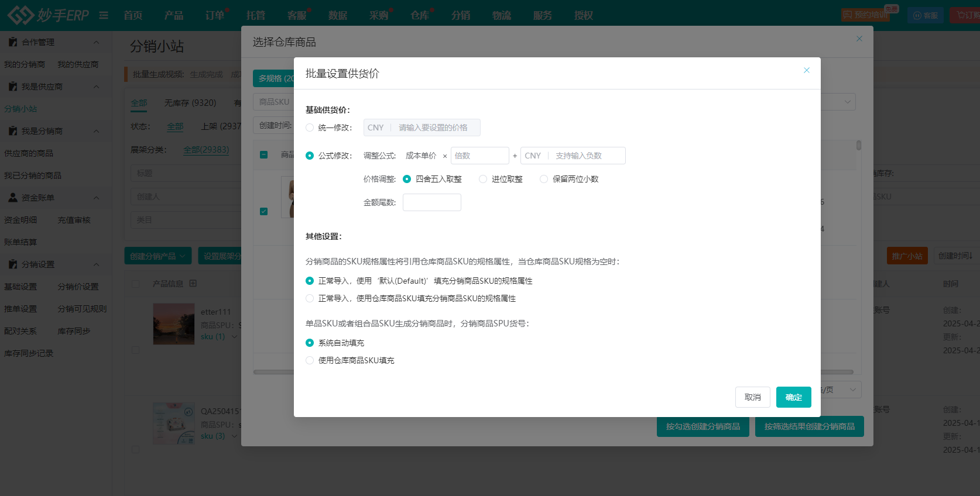Screen dimensions: 980x496
Task: Click the plus icon next to 产品信息
Action: click(x=193, y=283)
